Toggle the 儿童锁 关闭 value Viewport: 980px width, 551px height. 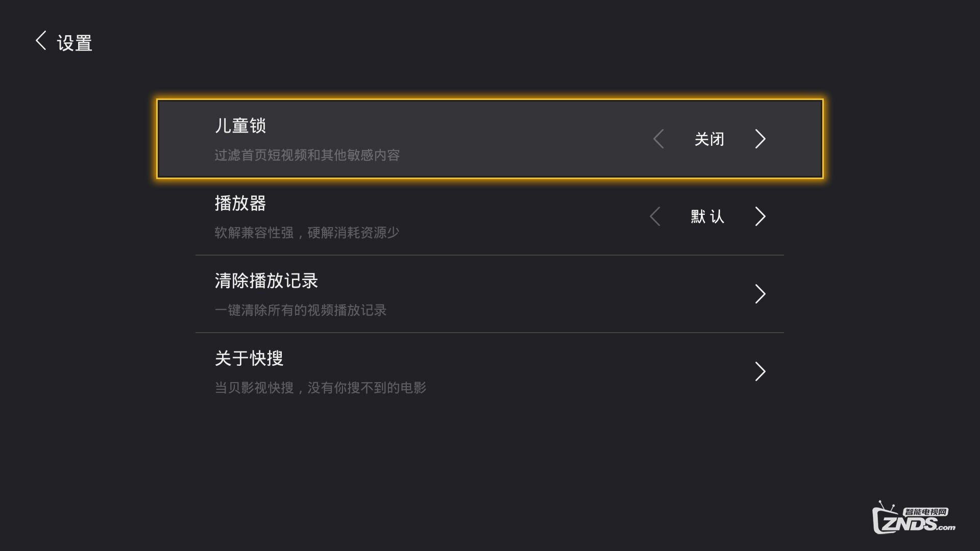(709, 139)
